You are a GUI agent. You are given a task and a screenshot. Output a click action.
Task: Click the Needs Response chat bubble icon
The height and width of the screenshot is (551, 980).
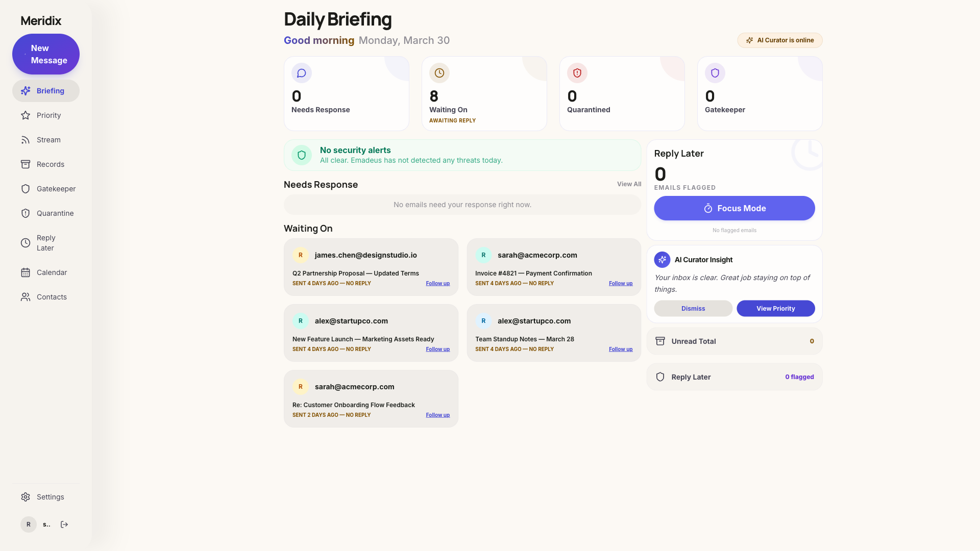tap(302, 73)
